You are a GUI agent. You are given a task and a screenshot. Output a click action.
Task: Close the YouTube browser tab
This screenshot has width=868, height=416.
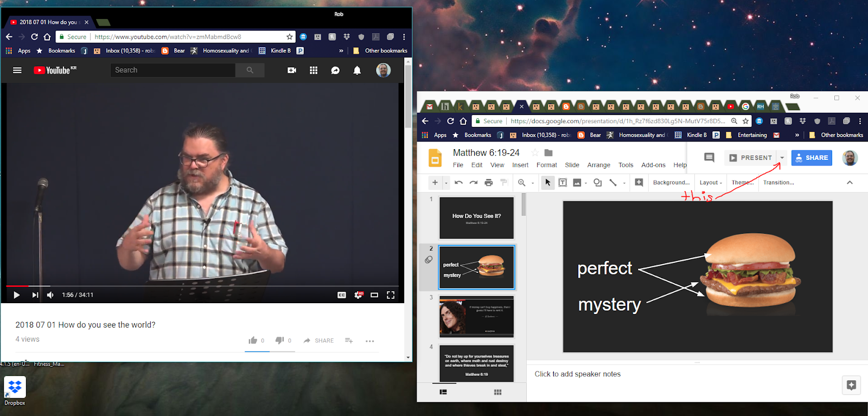pyautogui.click(x=86, y=22)
